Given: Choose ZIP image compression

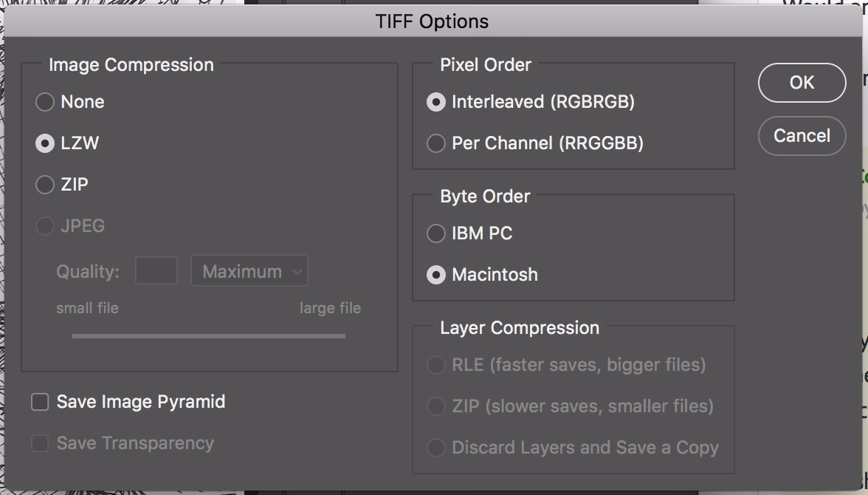Looking at the screenshot, I should click(44, 185).
